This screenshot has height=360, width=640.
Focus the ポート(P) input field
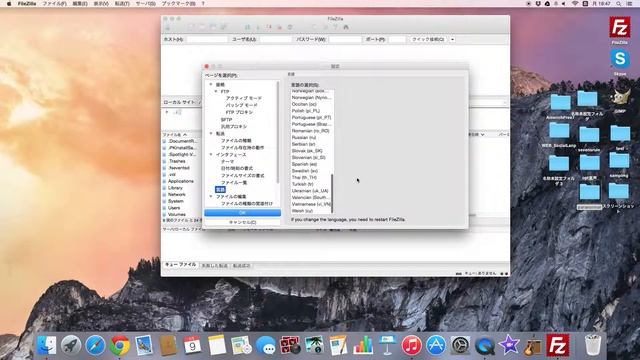point(397,40)
